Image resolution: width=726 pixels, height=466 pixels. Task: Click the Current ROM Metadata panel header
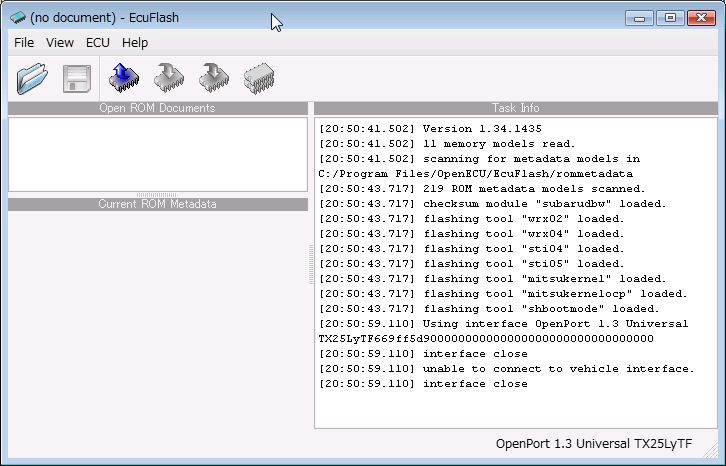[x=158, y=204]
